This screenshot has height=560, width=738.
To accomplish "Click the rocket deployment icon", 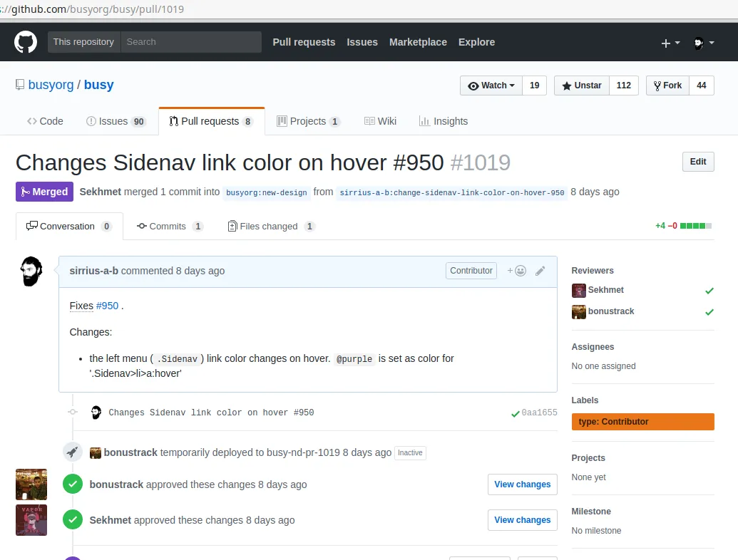I will tap(73, 452).
